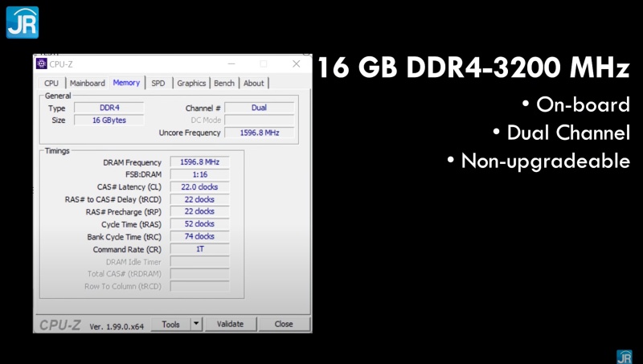Open the About tab
643x364 pixels.
[x=254, y=83]
